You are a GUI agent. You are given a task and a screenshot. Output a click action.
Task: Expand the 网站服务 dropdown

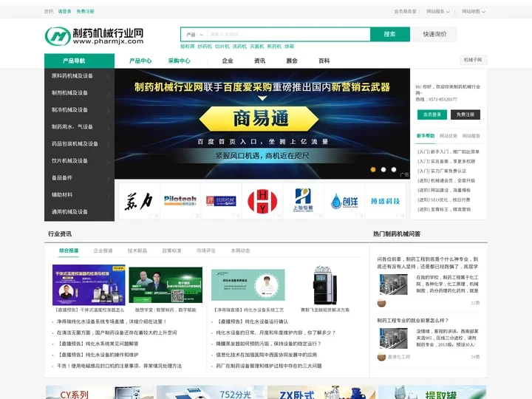438,12
